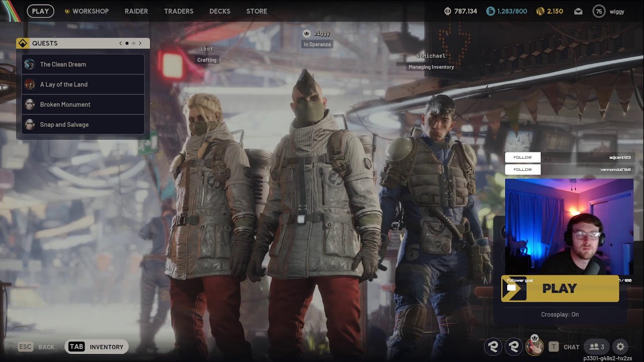Click the TAB key icon
The height and width of the screenshot is (362, 644).
click(76, 347)
